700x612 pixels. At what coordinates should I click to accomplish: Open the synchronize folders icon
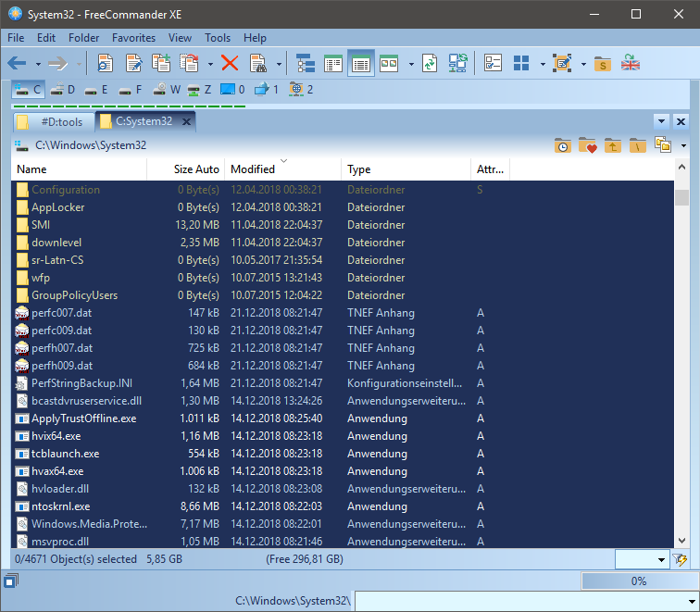458,63
